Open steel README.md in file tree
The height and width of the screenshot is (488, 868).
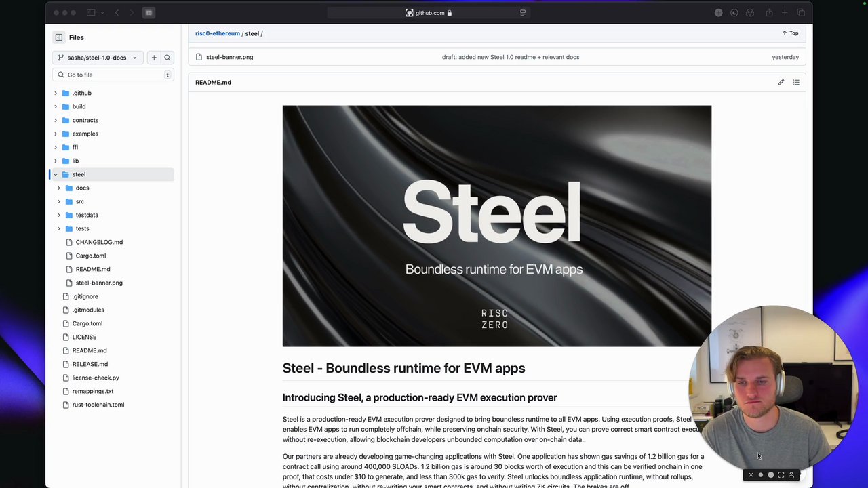click(93, 269)
